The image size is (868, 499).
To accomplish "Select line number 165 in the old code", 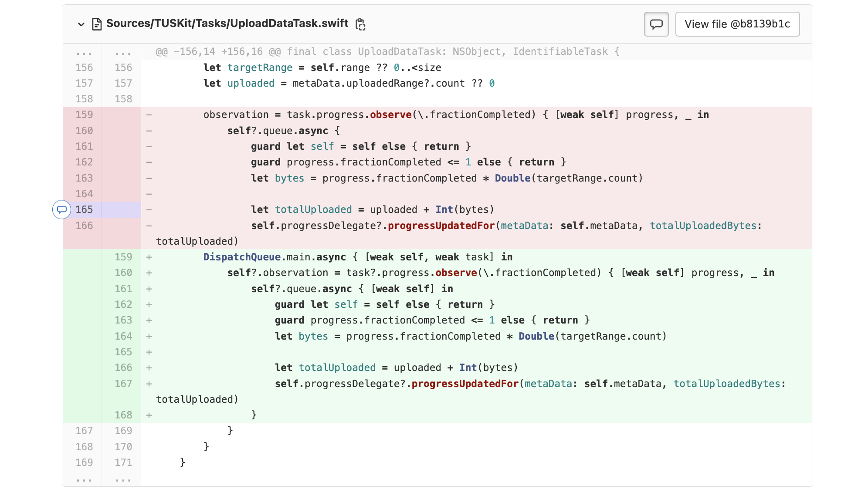I will coord(84,210).
